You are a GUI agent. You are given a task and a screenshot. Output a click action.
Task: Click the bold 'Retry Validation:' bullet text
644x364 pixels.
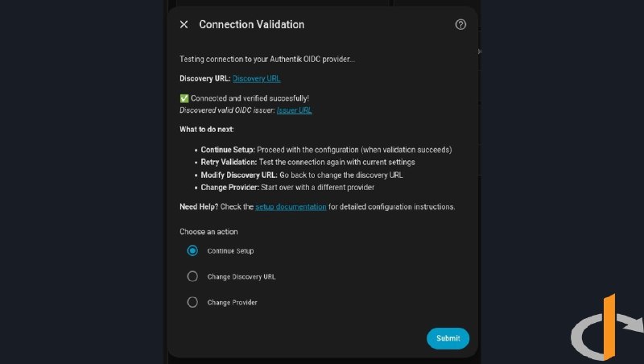click(x=229, y=163)
